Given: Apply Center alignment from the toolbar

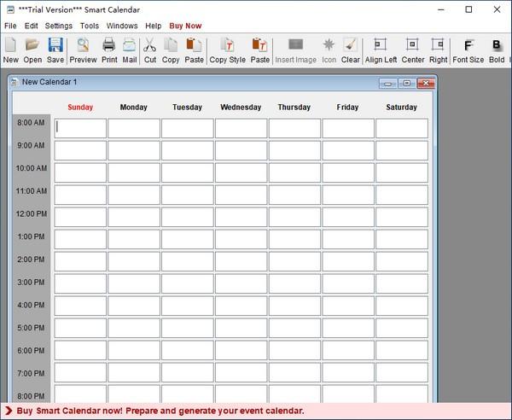Looking at the screenshot, I should pyautogui.click(x=412, y=50).
